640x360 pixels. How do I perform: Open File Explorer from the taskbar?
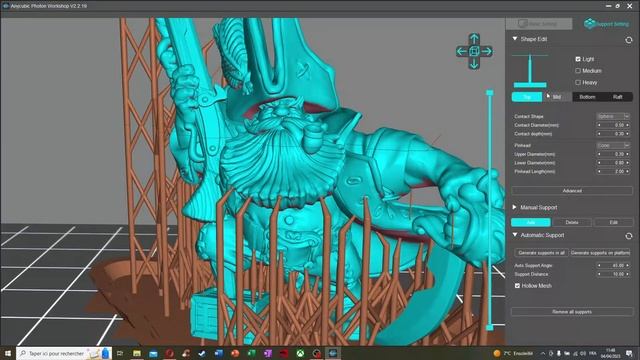pyautogui.click(x=137, y=353)
